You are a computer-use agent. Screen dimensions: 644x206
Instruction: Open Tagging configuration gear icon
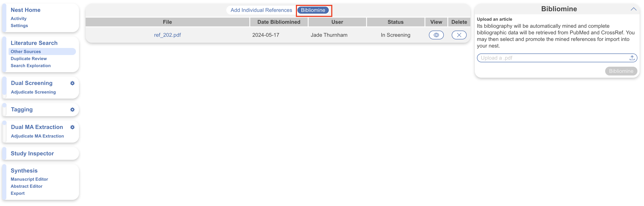(72, 110)
